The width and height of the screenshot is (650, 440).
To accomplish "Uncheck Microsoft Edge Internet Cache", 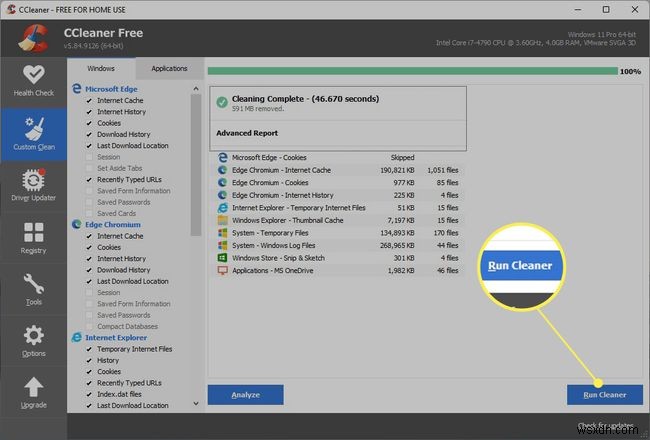I will 89,101.
